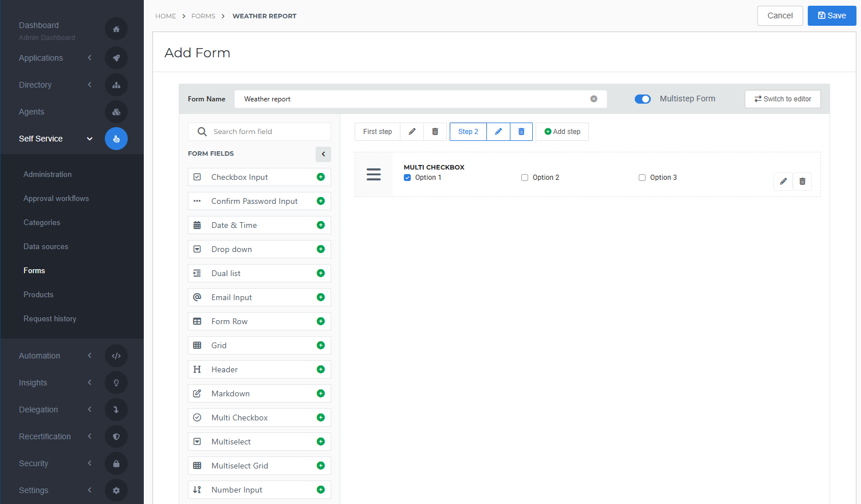
Task: Edit the Multi Checkbox field with pencil icon
Action: point(783,182)
